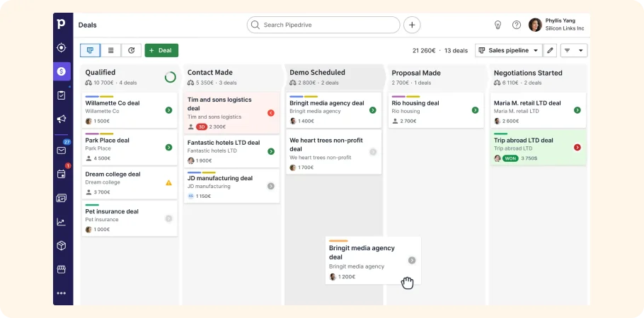Image resolution: width=644 pixels, height=318 pixels.
Task: Open Fantastic hotels LTD deal title
Action: coord(224,143)
